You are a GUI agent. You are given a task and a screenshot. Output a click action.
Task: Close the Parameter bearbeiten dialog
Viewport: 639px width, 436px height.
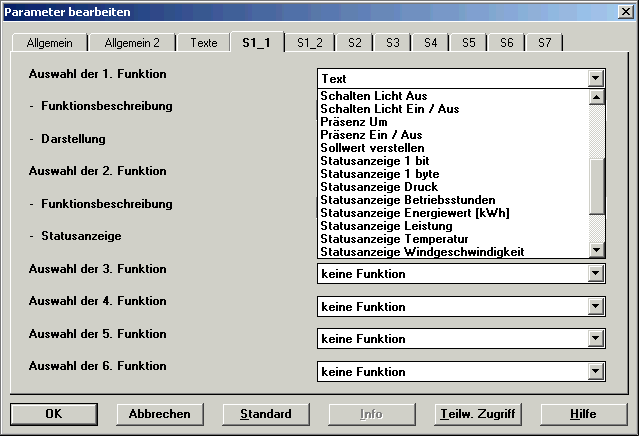tap(625, 11)
